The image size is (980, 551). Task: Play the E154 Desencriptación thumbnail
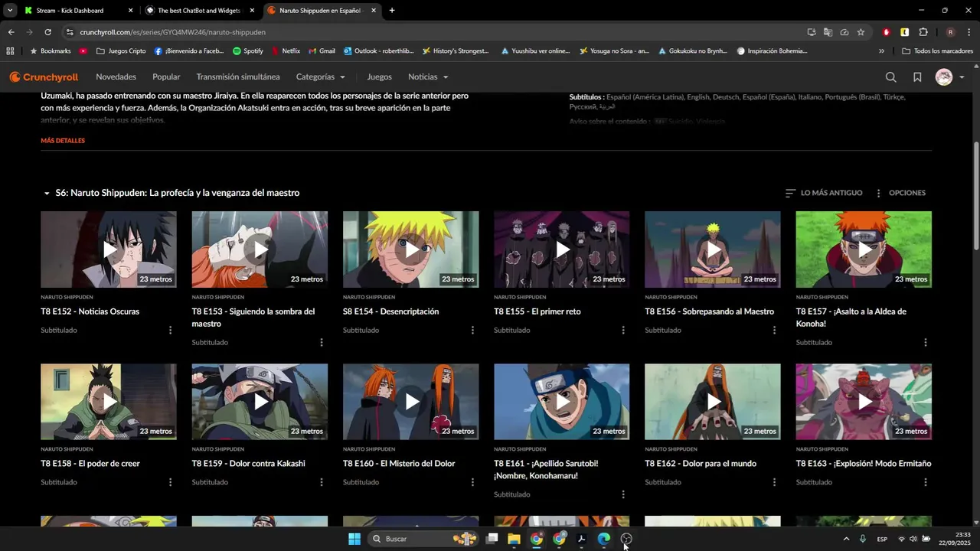[x=411, y=249]
